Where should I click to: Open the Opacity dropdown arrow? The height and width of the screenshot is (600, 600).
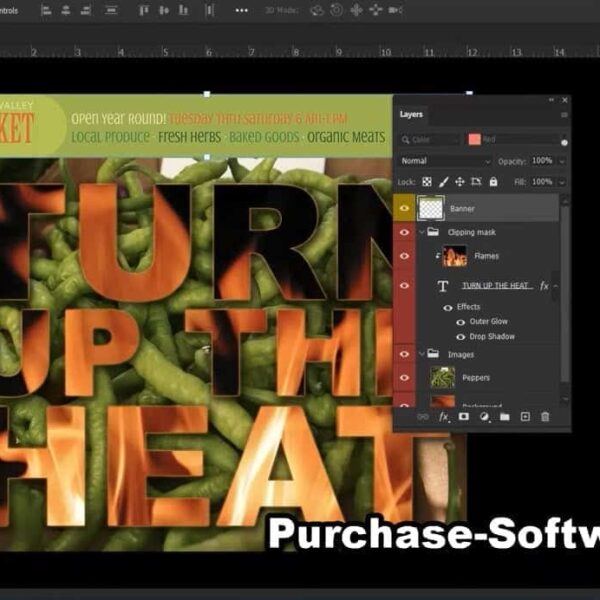tap(560, 161)
